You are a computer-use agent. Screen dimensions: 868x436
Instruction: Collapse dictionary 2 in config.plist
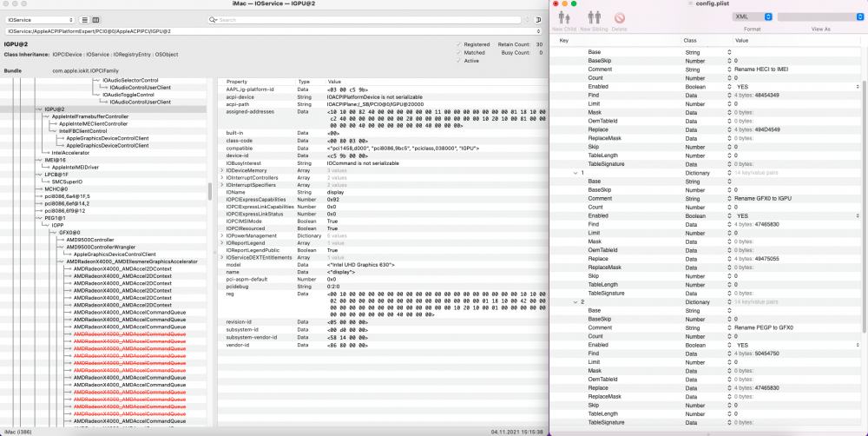pos(575,302)
